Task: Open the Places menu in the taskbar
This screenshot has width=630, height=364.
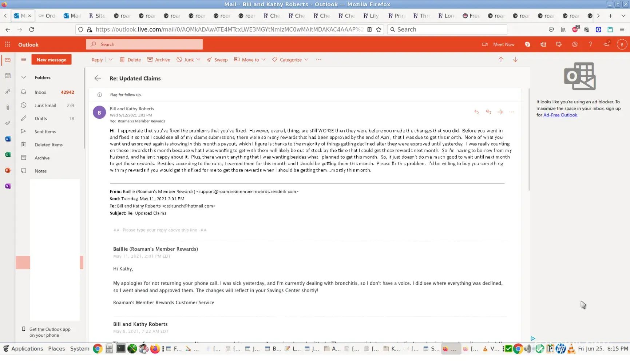Action: [56, 349]
